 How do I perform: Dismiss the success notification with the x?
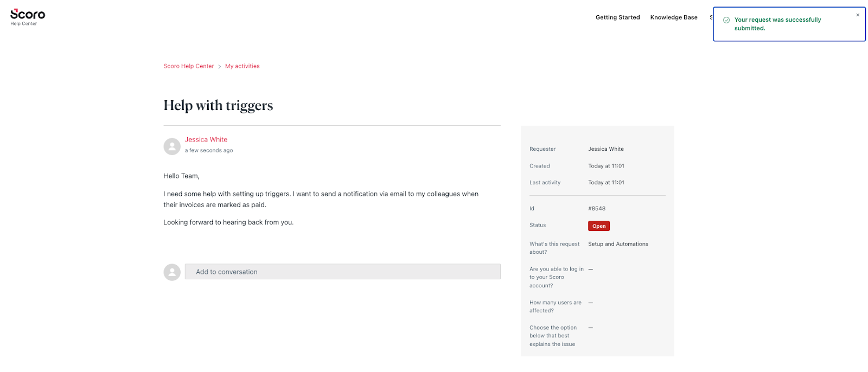tap(858, 15)
